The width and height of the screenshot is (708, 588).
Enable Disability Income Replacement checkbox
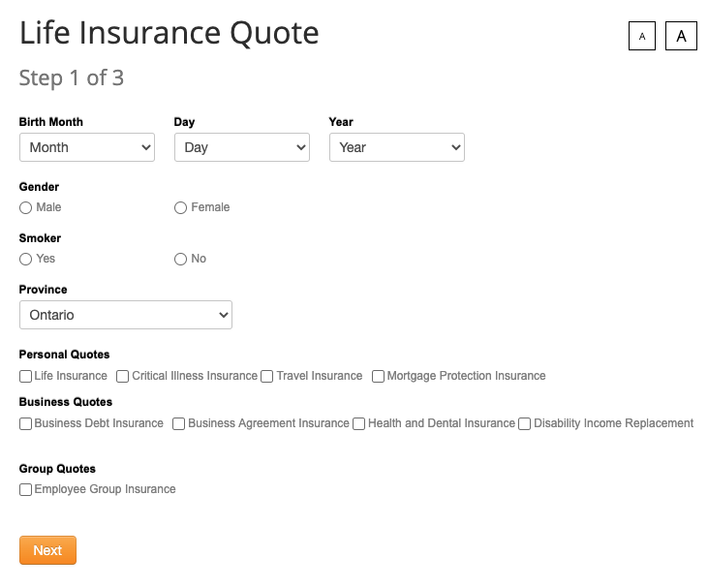point(525,424)
